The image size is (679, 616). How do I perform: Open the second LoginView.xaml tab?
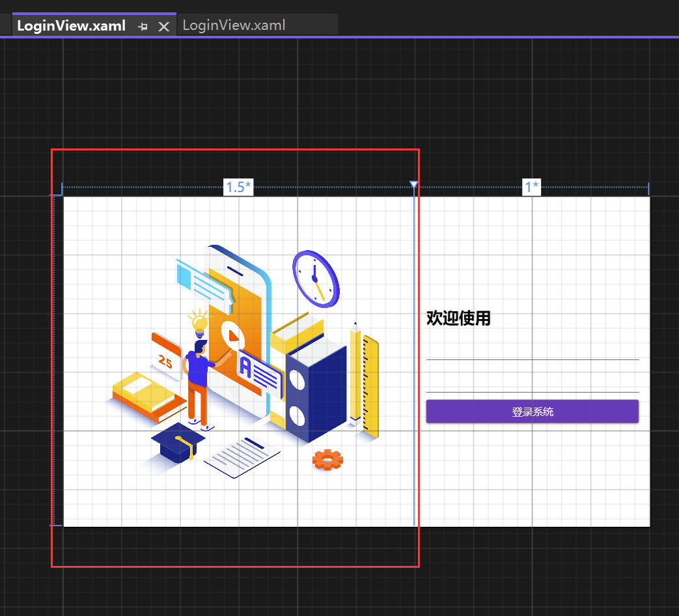click(x=234, y=25)
